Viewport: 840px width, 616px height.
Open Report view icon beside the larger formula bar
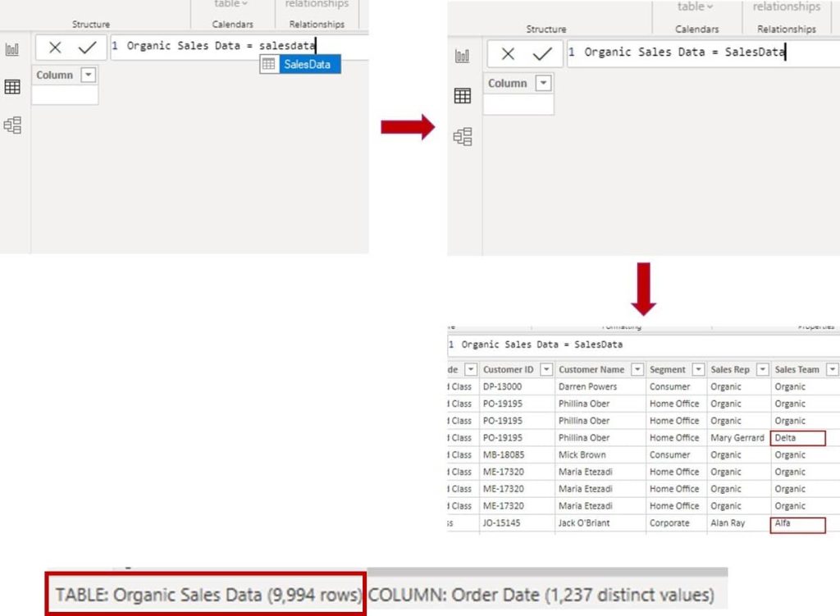pos(463,56)
